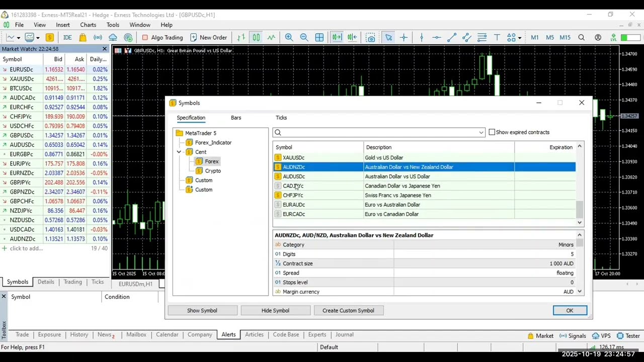Click the Show Symbol button
Screen dimensions: 644x362
pos(202,311)
